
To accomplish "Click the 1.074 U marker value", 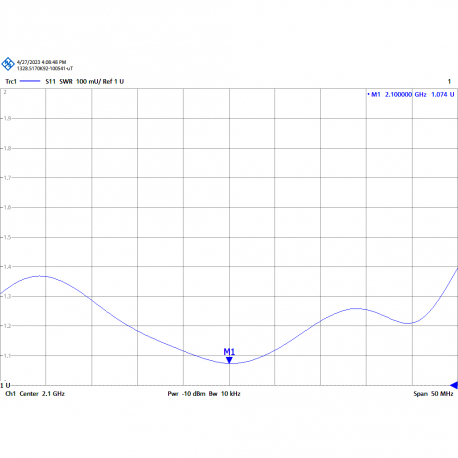I will coord(443,95).
